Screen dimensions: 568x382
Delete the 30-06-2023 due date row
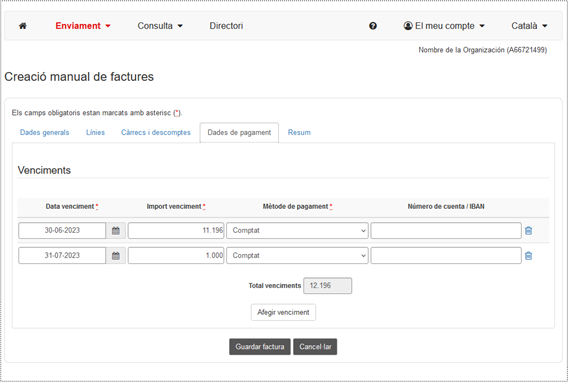click(529, 231)
